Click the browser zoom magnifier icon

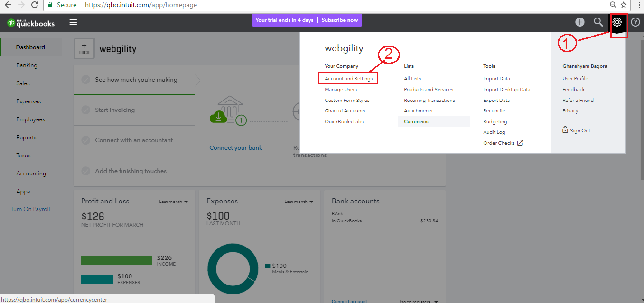point(613,5)
